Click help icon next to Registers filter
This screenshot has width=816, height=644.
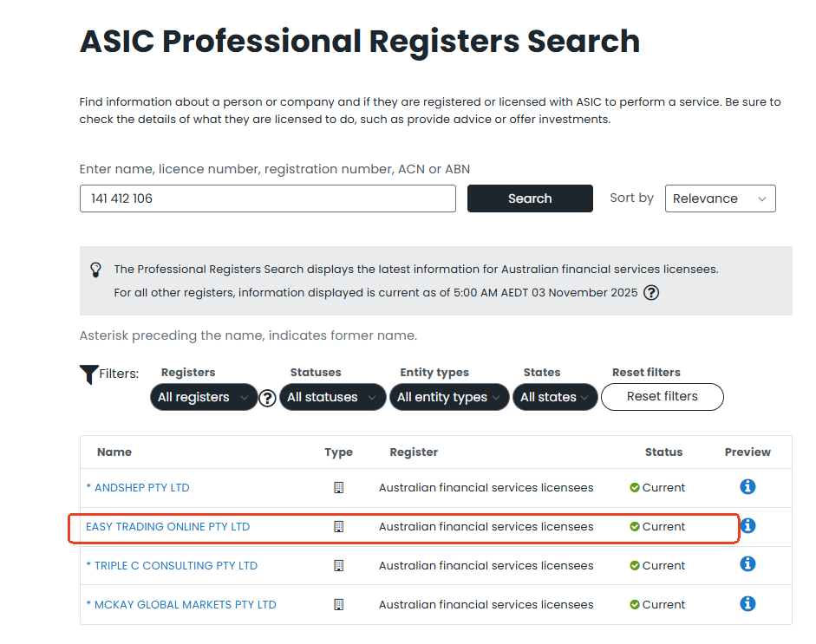click(268, 398)
